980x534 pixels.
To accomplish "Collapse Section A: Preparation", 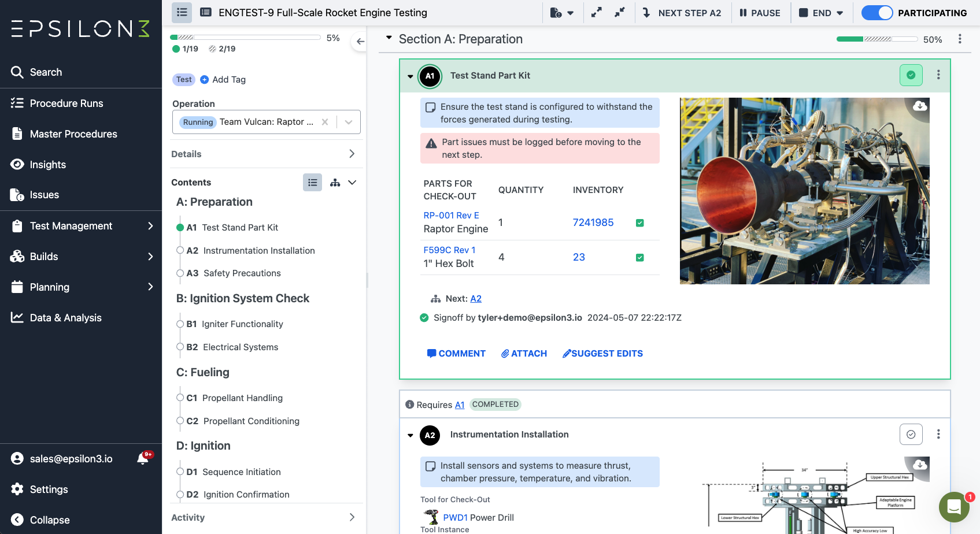I will pos(388,38).
